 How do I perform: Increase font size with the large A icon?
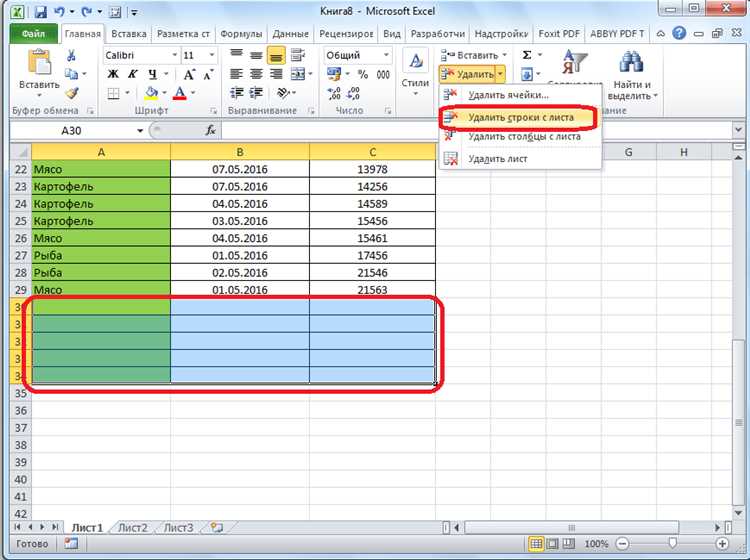(x=189, y=74)
